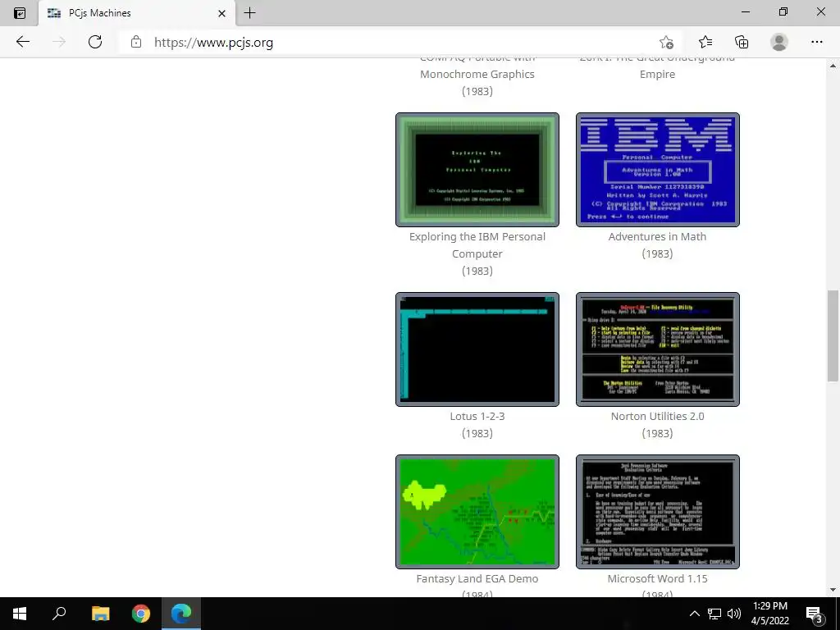Open the clock and calendar flyout
Screen dimensions: 840x630
[769, 614]
